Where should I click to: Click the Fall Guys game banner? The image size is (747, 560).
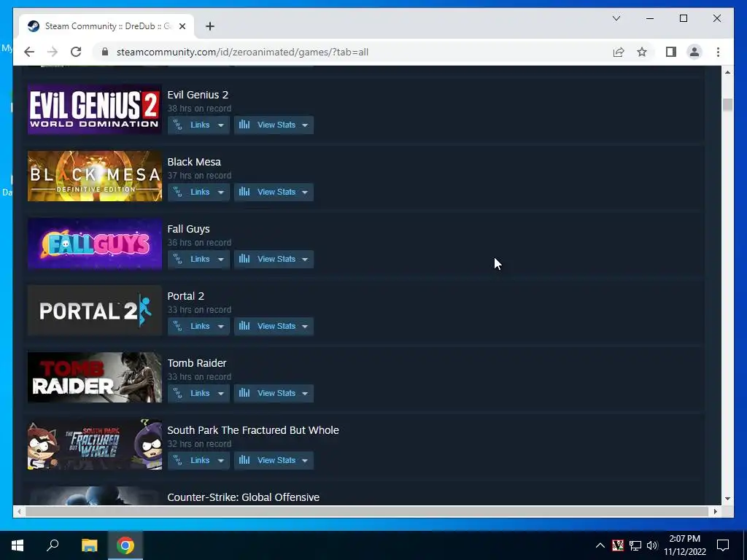95,244
